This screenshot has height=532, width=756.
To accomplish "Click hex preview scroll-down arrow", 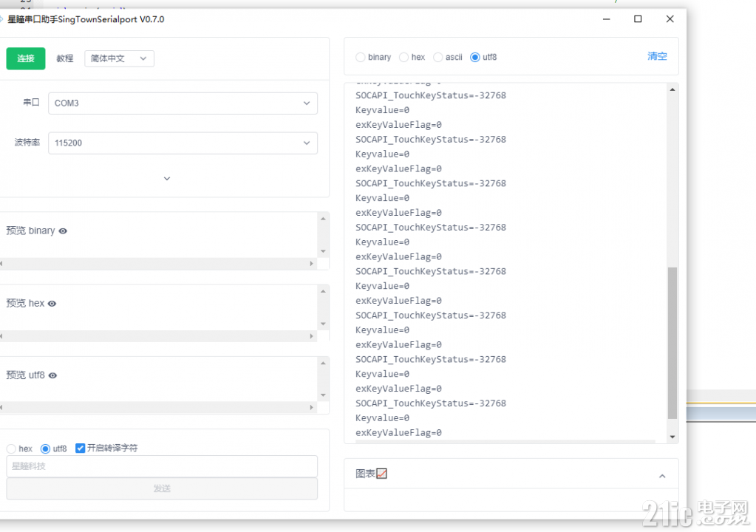I will pyautogui.click(x=323, y=324).
